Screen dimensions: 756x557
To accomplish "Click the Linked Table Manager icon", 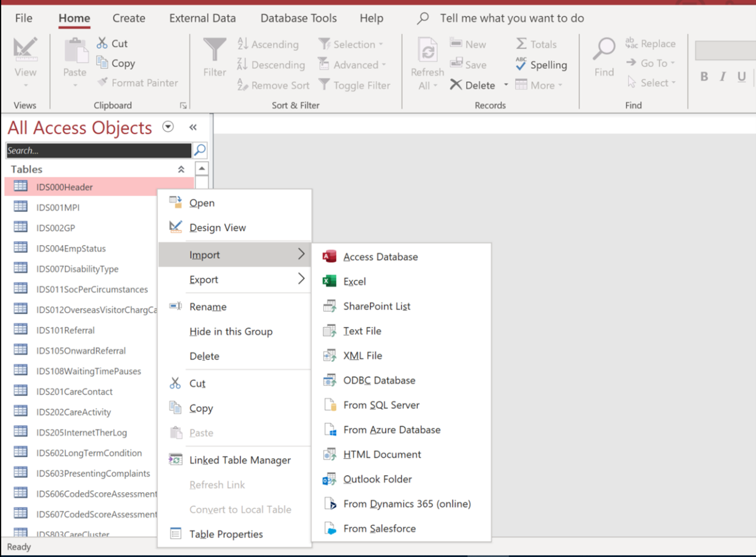I will point(175,460).
